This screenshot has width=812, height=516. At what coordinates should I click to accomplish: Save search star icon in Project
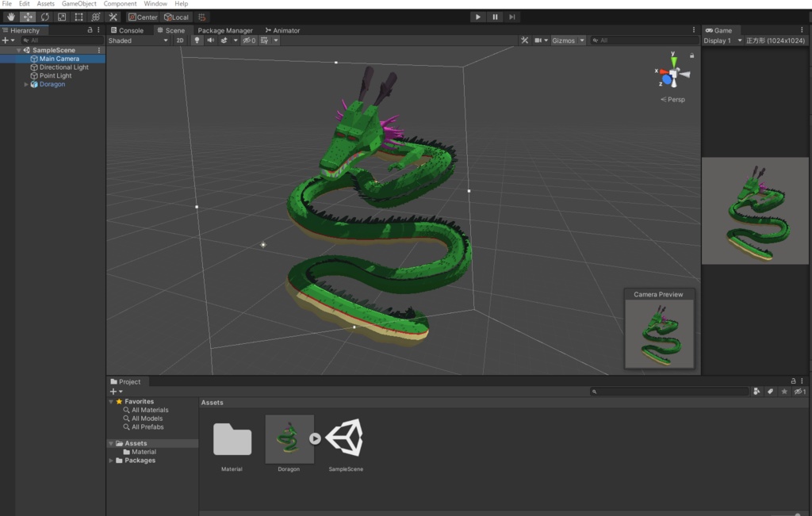[x=784, y=392]
